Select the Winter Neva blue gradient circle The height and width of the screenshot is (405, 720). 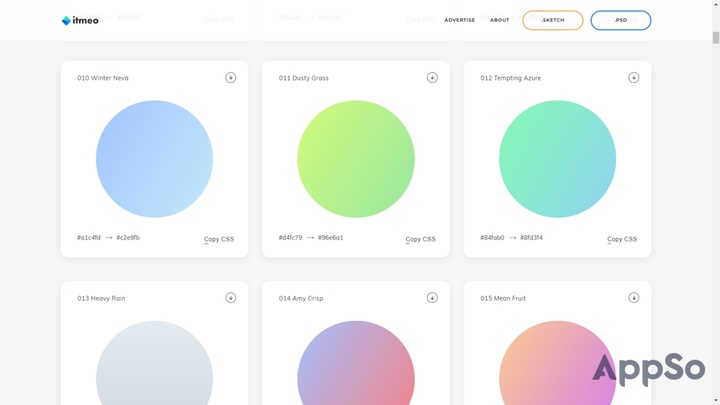[x=154, y=159]
